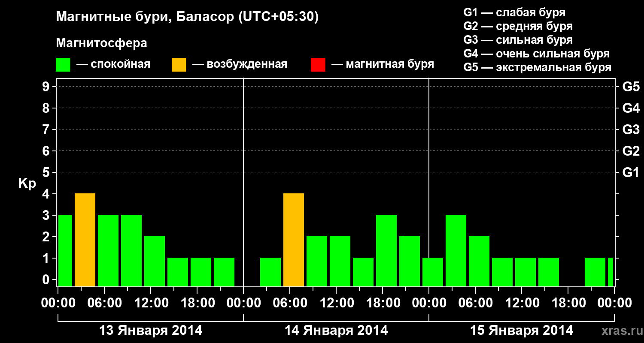
Task: Click 'G2 — средняя буря' legend line
Action: [518, 26]
